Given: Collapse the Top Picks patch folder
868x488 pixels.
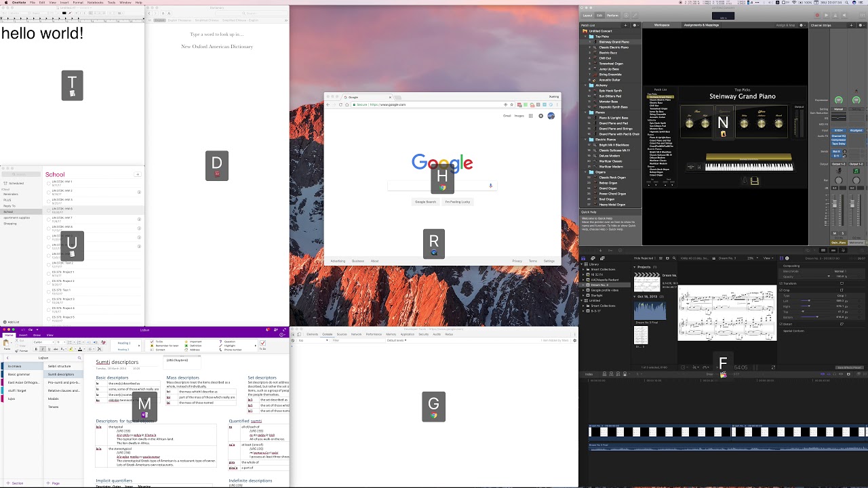Looking at the screenshot, I should 585,37.
